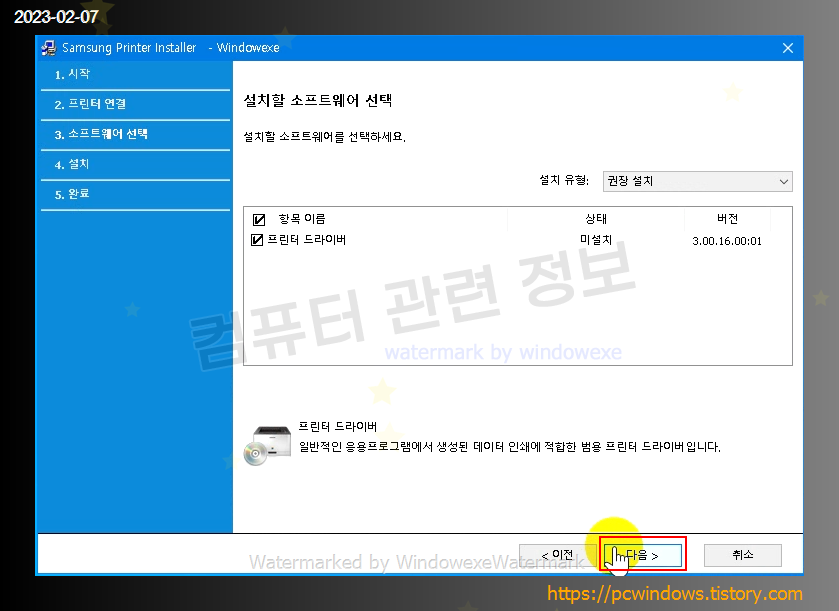The image size is (839, 611).
Task: Click the 미설치 status cell
Action: click(x=596, y=240)
